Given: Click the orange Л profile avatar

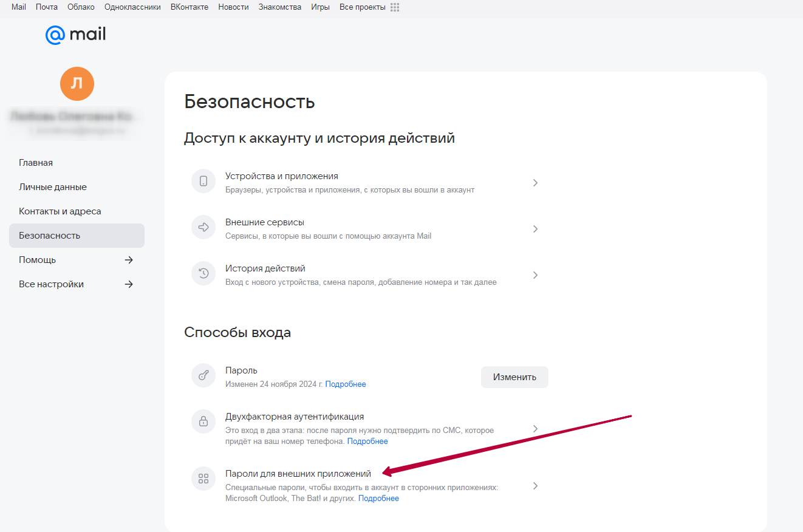Looking at the screenshot, I should click(x=77, y=84).
